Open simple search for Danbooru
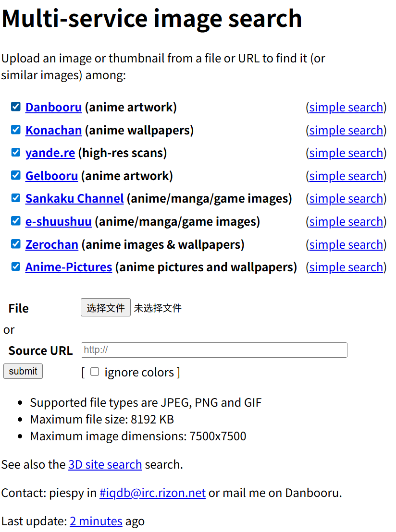This screenshot has width=396, height=532. [x=346, y=107]
